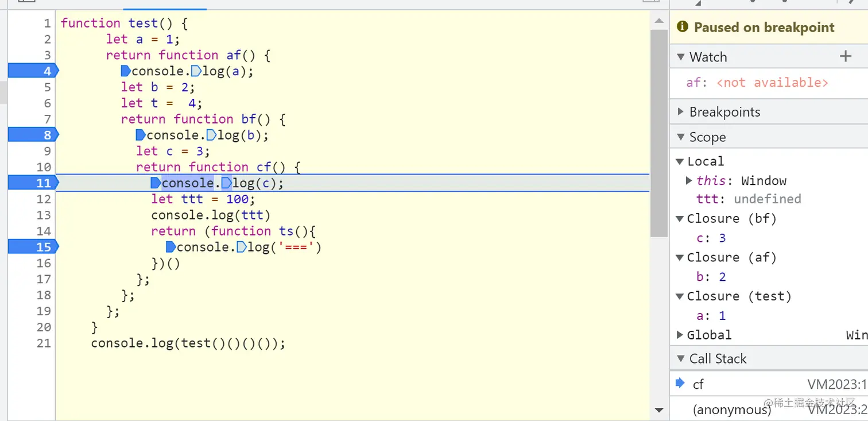
Task: Expand the Breakpoints section
Action: coord(681,112)
